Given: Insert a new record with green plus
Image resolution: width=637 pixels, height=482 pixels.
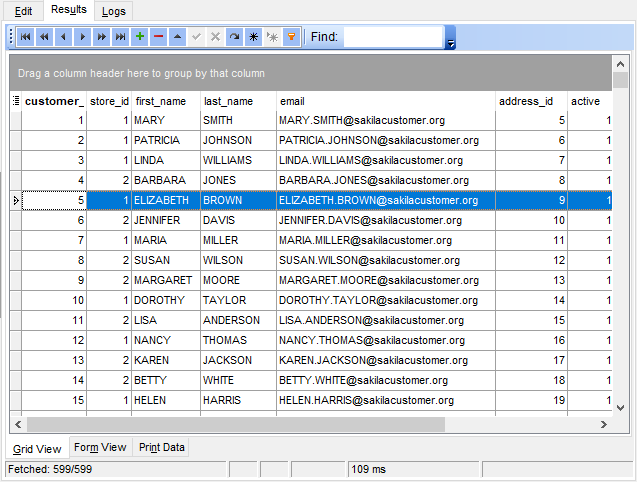Looking at the screenshot, I should [139, 37].
